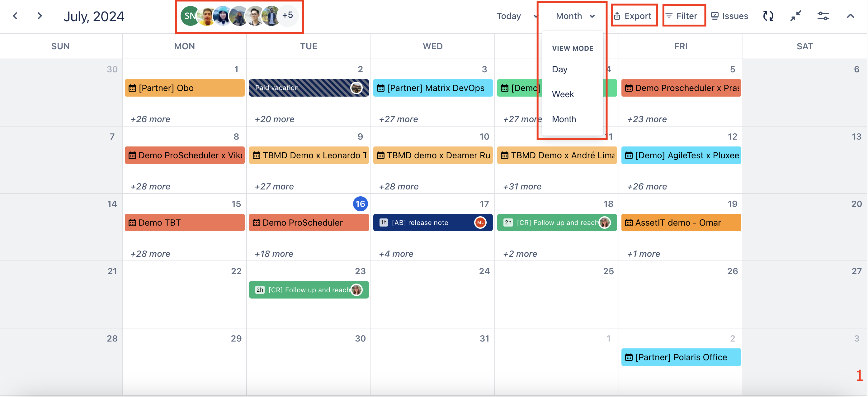Expand the dropdown arrow beside Today
868x397 pixels.
coord(535,16)
